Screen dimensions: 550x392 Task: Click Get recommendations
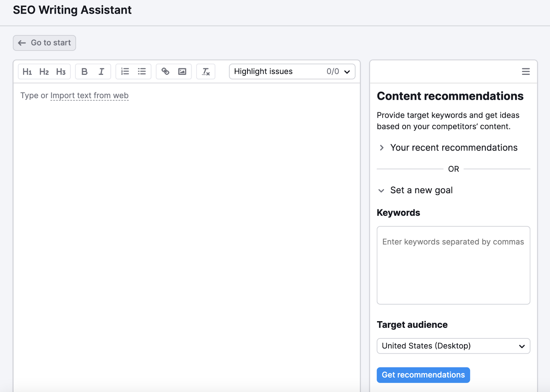423,375
